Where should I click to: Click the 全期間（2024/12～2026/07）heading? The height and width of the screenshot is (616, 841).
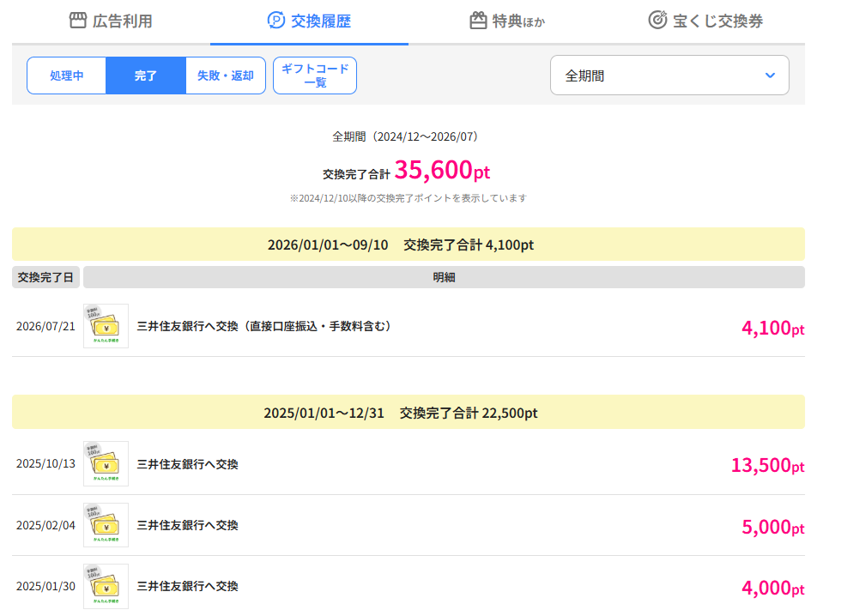point(405,136)
